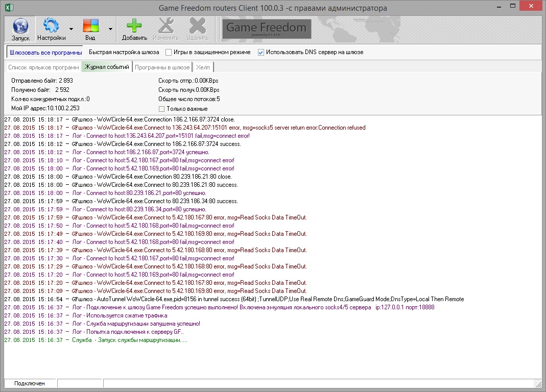The height and width of the screenshot is (392, 546).
Task: Click the Запуск globe icon
Action: (x=20, y=26)
